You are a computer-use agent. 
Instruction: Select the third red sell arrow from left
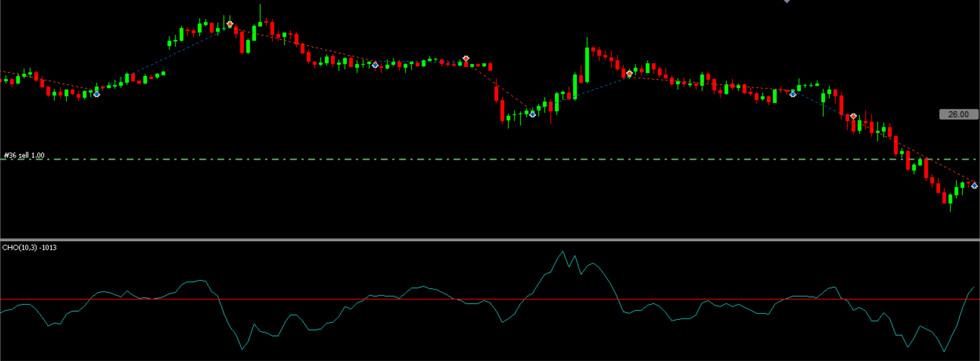pos(630,73)
